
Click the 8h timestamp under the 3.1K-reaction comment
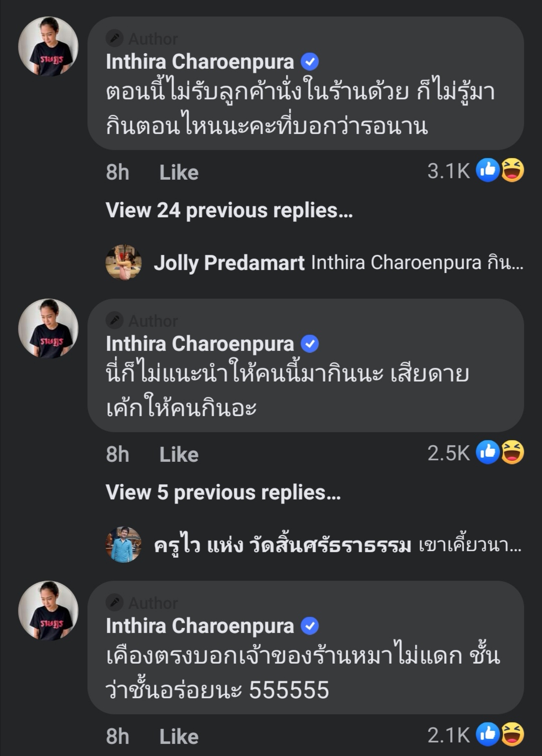(117, 173)
